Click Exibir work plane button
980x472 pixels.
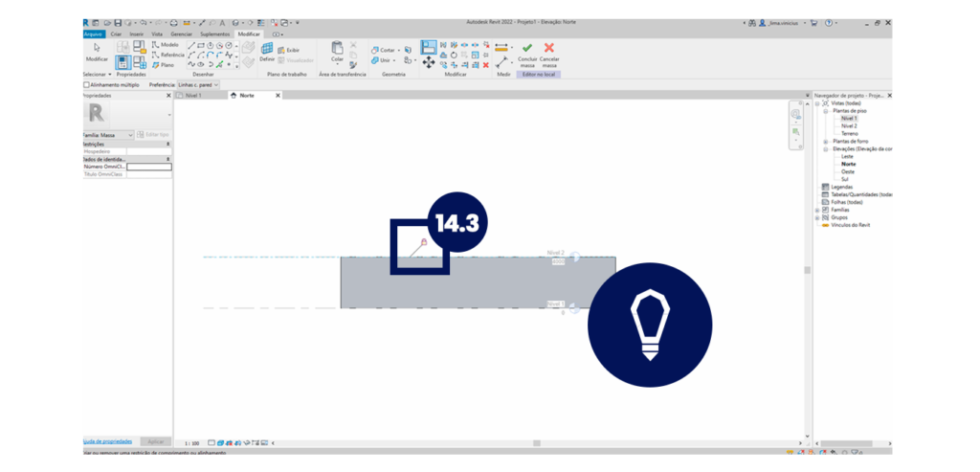289,50
